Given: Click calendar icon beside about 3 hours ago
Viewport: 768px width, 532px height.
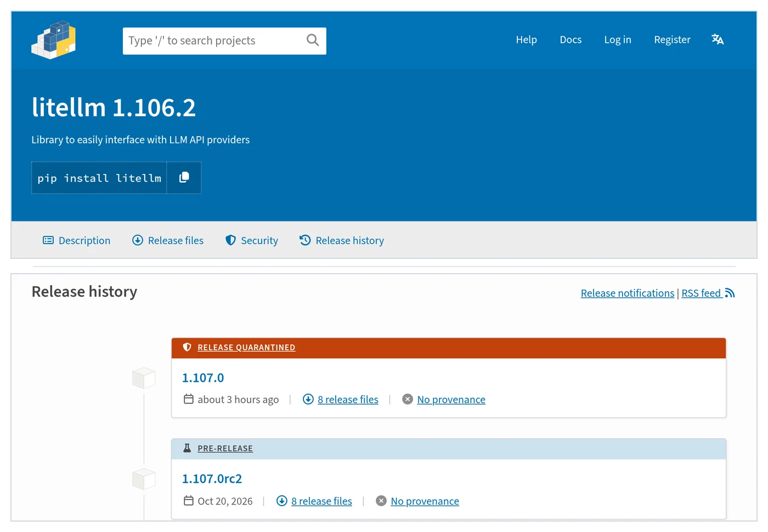Looking at the screenshot, I should 189,399.
